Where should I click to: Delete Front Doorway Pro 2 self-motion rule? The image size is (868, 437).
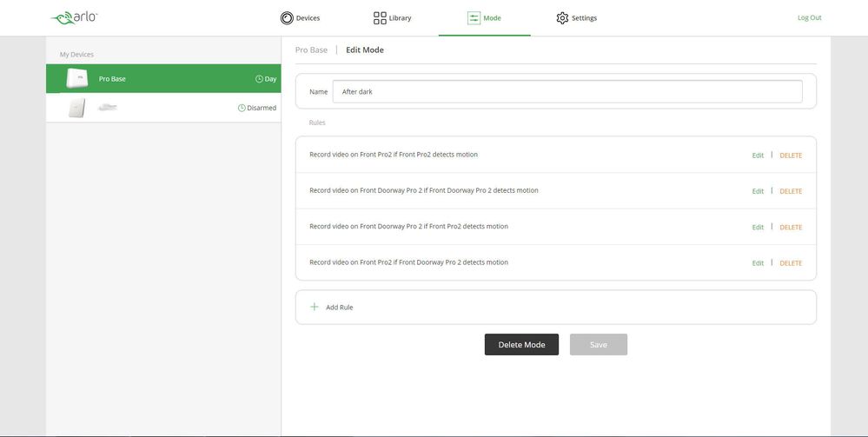[x=791, y=191]
